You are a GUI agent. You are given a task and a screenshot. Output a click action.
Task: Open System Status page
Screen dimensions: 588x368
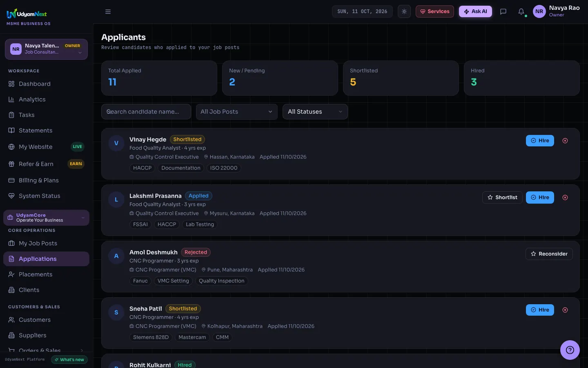pyautogui.click(x=46, y=196)
